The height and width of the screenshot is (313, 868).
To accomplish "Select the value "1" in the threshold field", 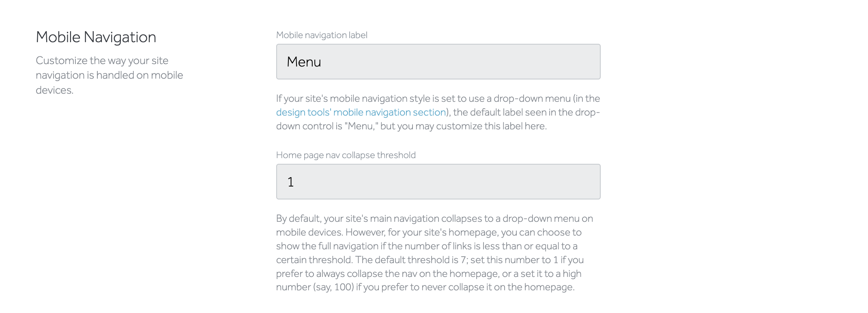I will point(291,182).
